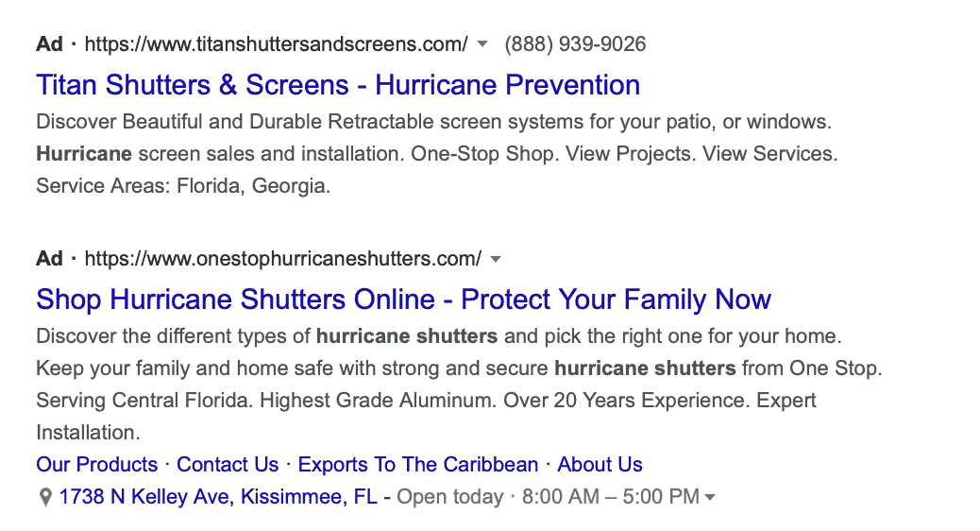Click the map pin icon beside the address

click(45, 498)
